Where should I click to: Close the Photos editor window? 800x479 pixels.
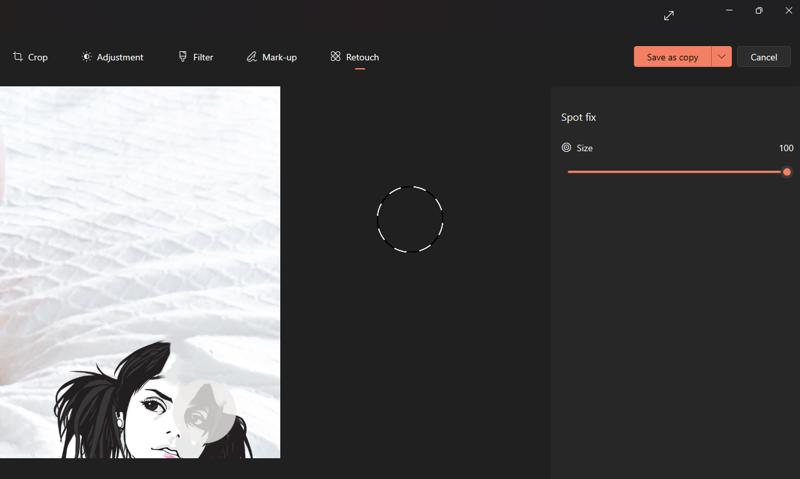(x=788, y=11)
